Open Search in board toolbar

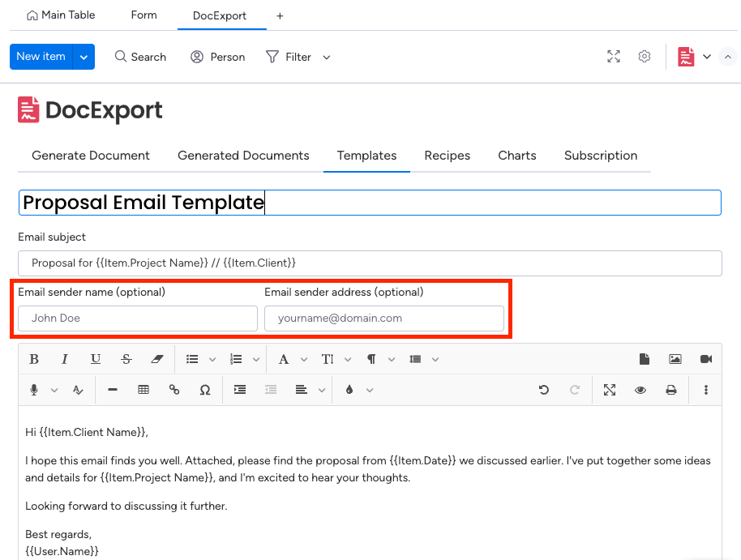click(140, 57)
